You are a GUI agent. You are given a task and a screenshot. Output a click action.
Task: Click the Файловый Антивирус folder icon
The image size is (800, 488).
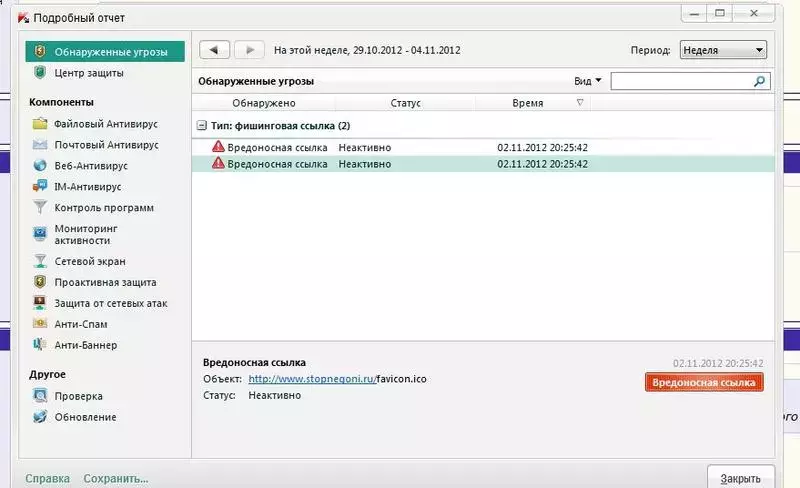[x=40, y=124]
